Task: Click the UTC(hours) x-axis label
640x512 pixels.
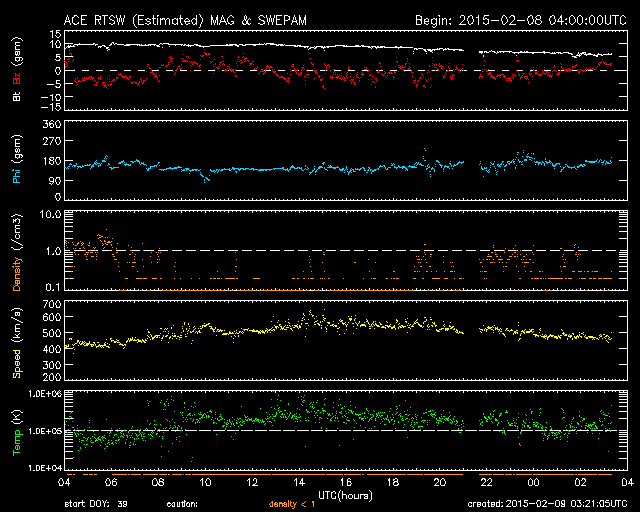Action: (344, 495)
